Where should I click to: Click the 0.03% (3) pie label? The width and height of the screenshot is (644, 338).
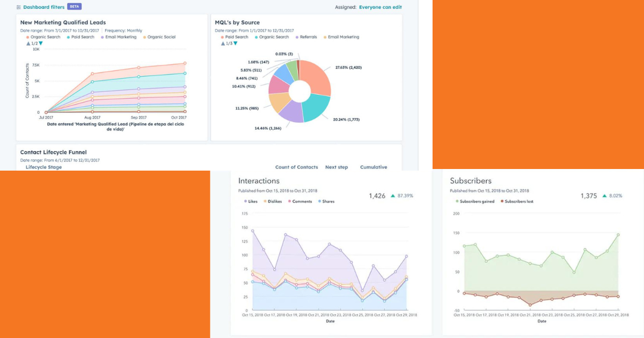coord(284,54)
